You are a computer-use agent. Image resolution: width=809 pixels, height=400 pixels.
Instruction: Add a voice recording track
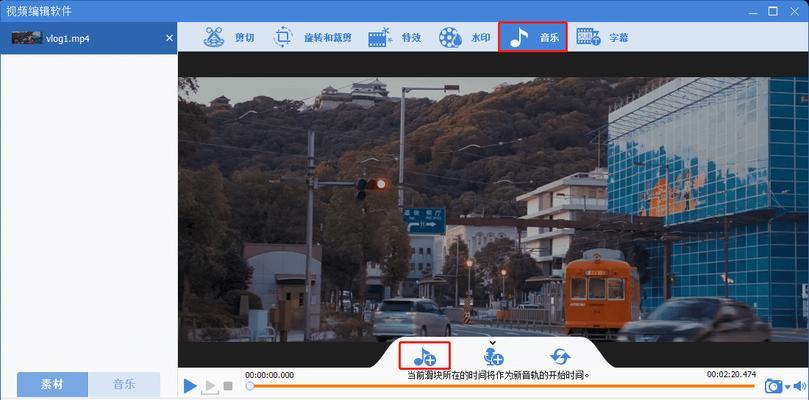coord(493,357)
